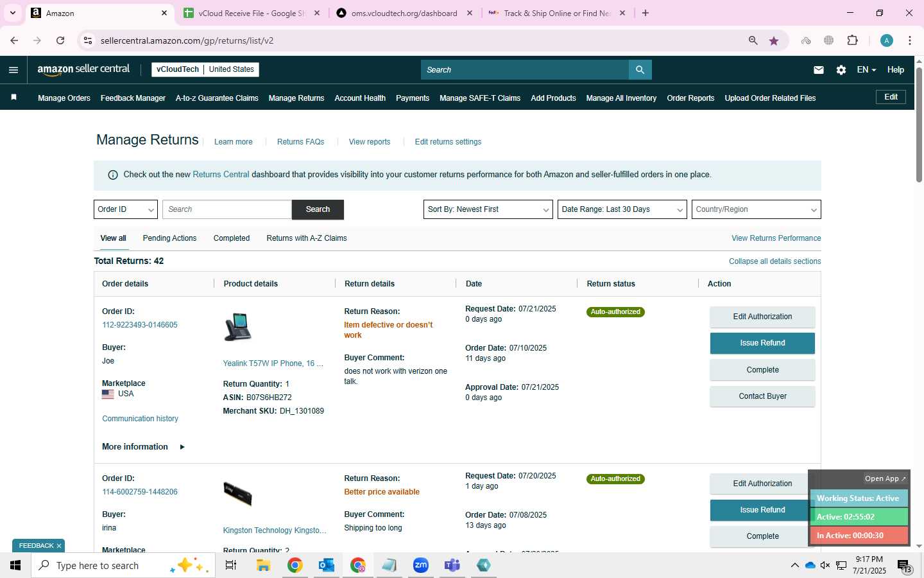Open the Returns Central link
Screen dimensions: 924x578
point(221,175)
